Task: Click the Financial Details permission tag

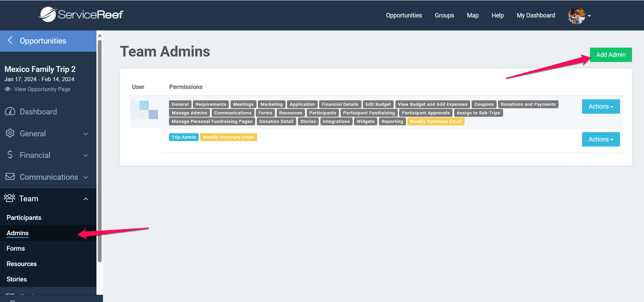Action: coord(340,104)
